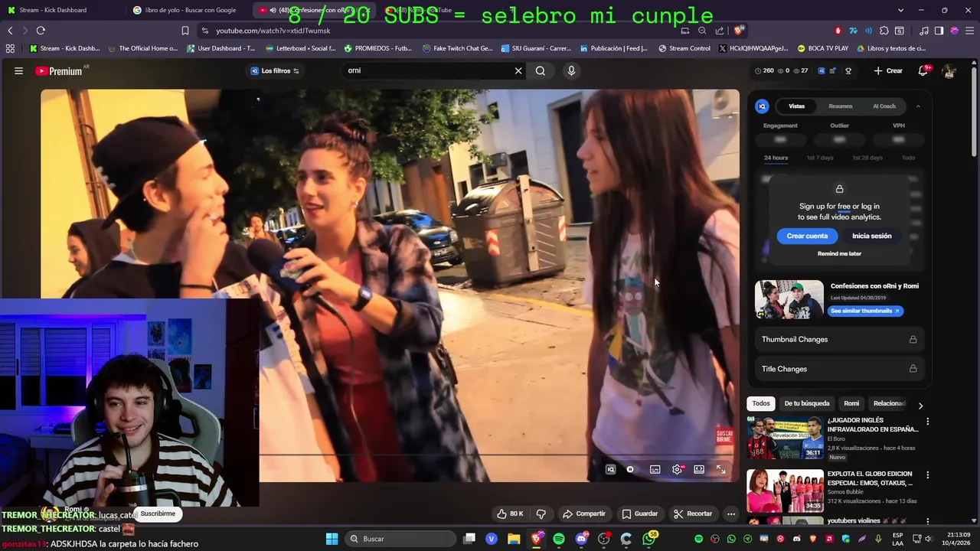Reload the page in browser
The height and width of the screenshot is (551, 980).
41,31
